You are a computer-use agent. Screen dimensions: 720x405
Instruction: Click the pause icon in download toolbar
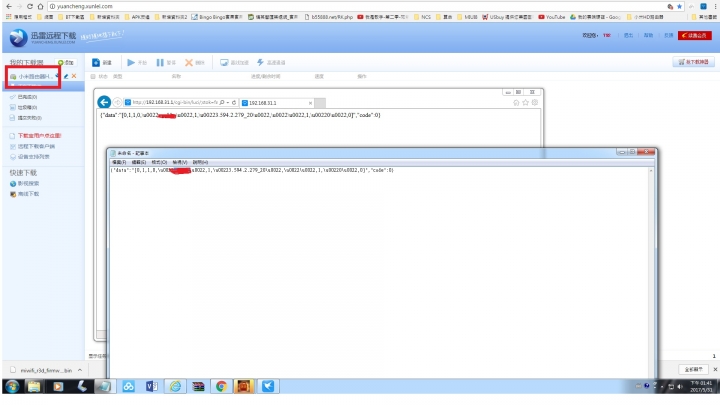pyautogui.click(x=160, y=62)
